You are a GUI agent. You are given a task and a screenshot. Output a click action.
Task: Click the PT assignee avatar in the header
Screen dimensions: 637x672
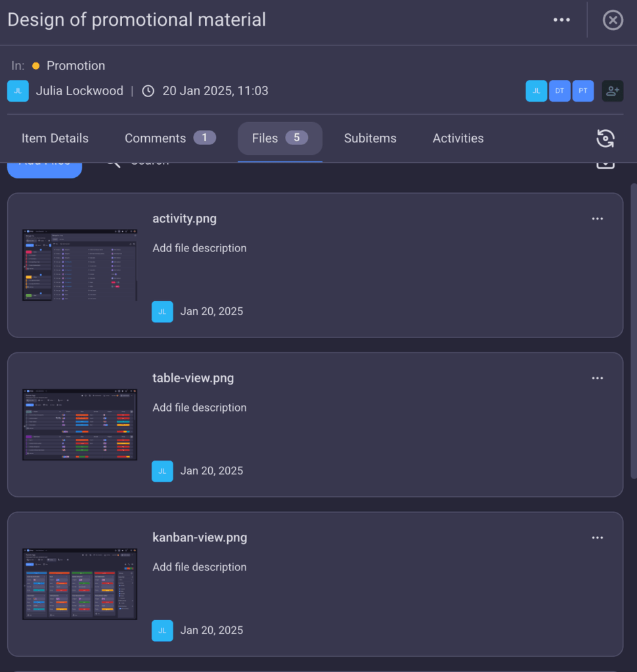[x=583, y=91]
